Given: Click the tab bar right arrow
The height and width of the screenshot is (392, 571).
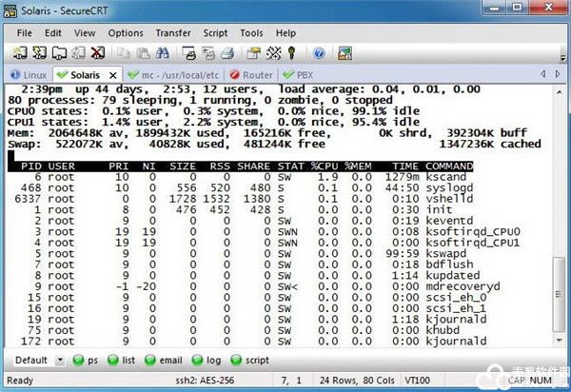Looking at the screenshot, I should click(x=558, y=74).
